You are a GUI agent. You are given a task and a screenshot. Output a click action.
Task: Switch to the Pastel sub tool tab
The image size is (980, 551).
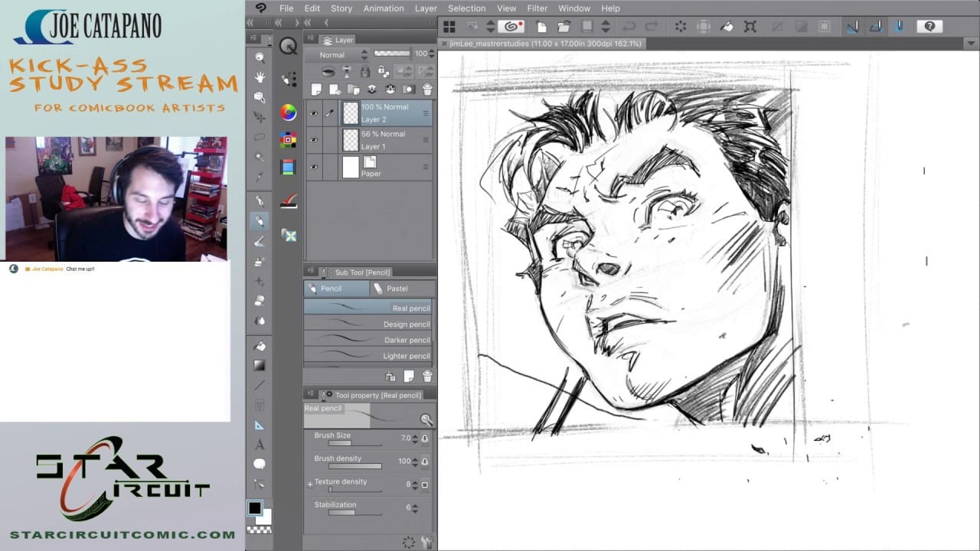397,289
